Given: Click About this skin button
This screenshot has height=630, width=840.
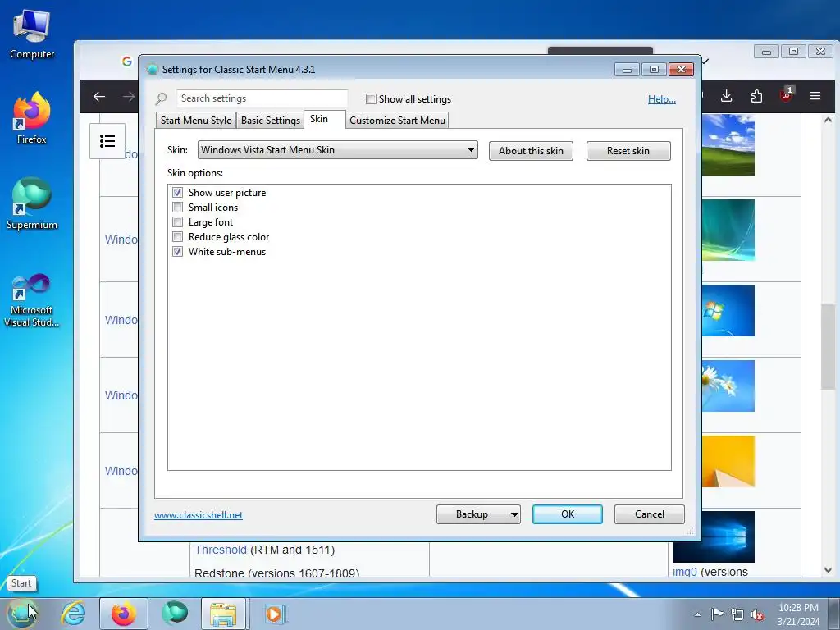Looking at the screenshot, I should 531,151.
